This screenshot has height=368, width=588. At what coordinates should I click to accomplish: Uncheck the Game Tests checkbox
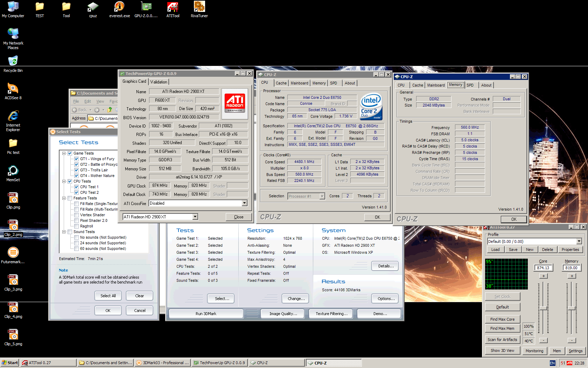[x=70, y=153]
